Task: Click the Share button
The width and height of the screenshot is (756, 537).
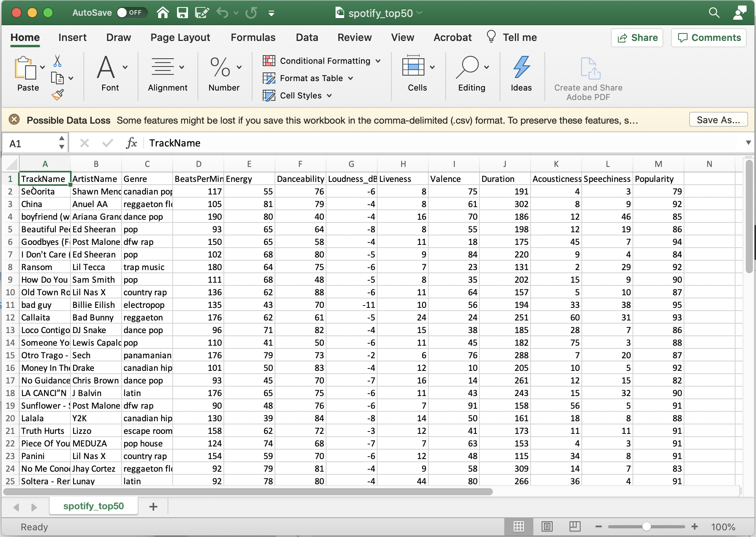Action: pyautogui.click(x=637, y=38)
